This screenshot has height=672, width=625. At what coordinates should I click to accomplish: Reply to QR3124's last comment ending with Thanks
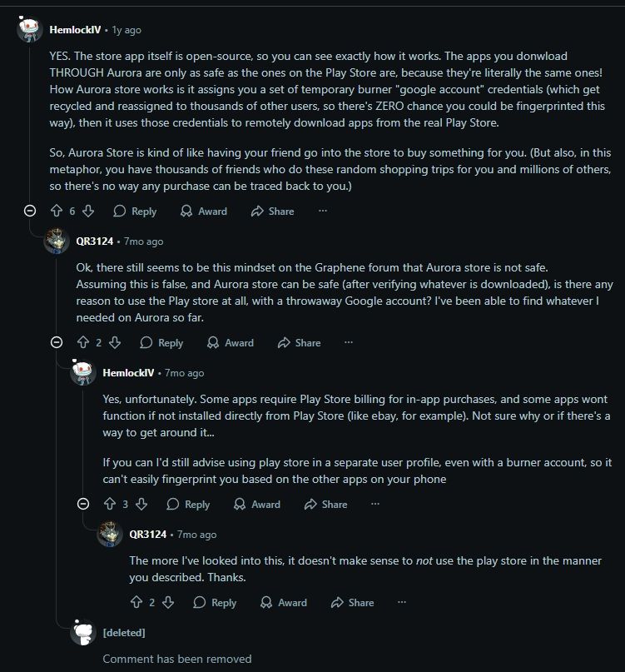215,602
